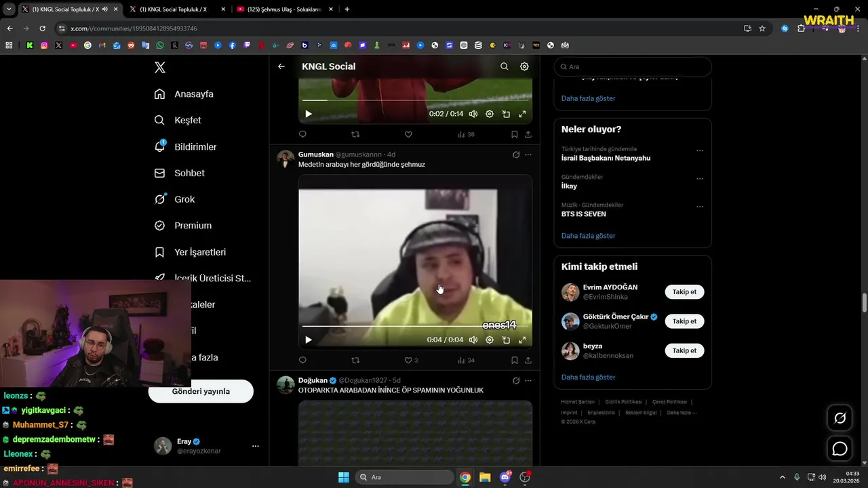Open Bildirimler notifications
The width and height of the screenshot is (868, 488).
(x=185, y=147)
